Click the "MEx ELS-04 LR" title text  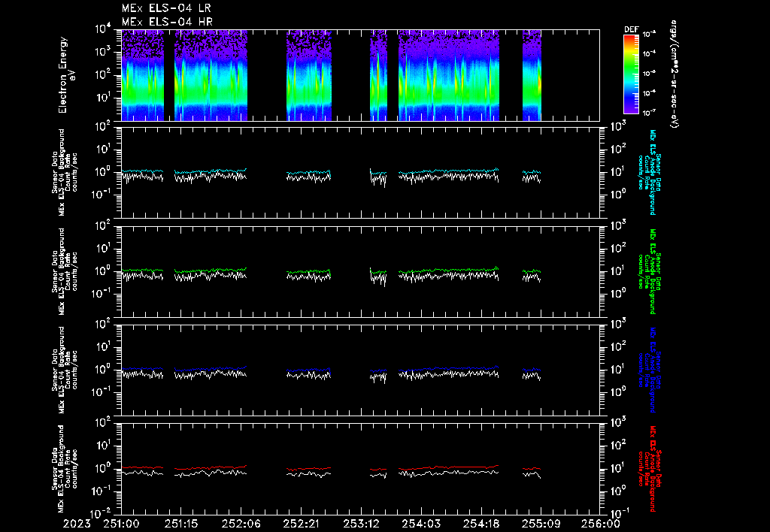[166, 8]
